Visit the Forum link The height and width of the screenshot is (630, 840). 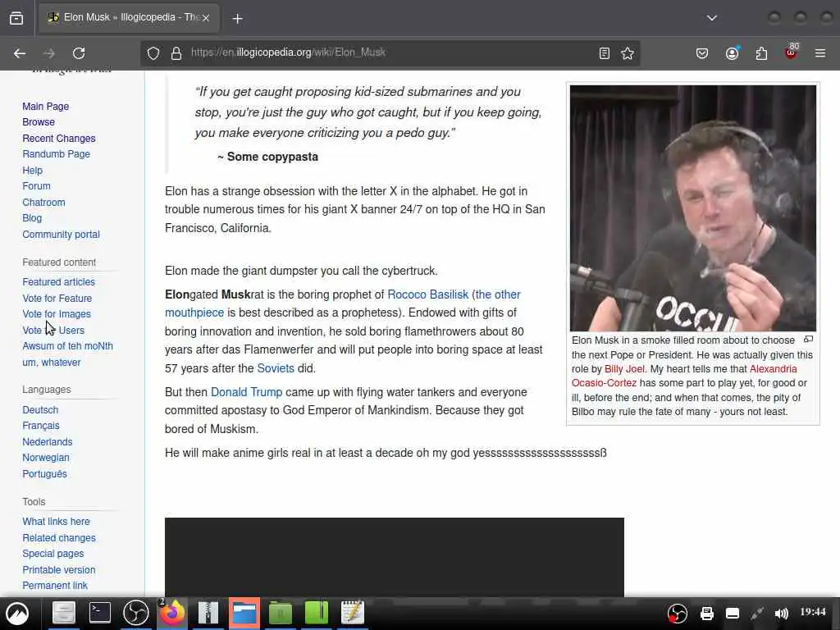pyautogui.click(x=36, y=186)
